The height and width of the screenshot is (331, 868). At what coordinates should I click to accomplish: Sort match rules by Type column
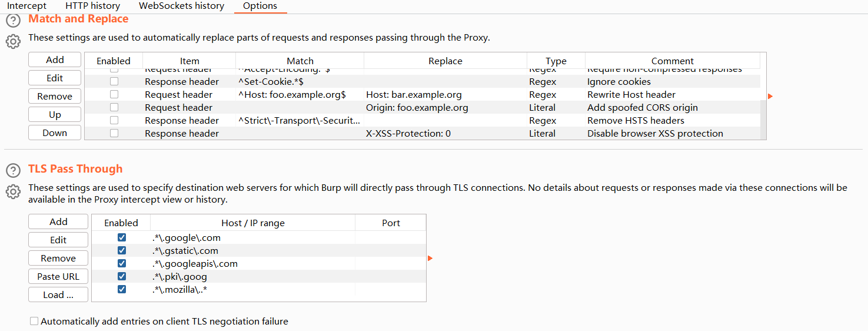[x=556, y=61]
